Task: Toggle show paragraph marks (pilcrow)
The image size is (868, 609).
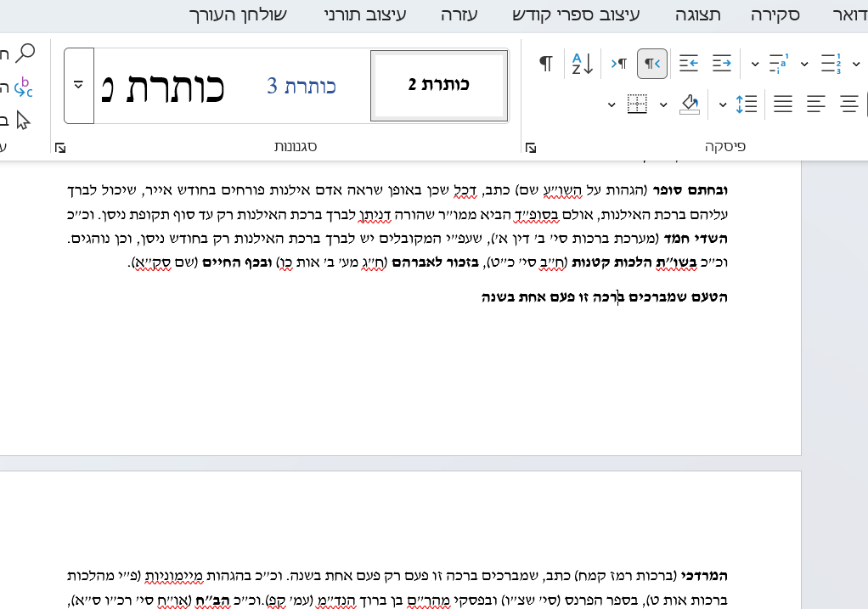Action: pos(547,63)
